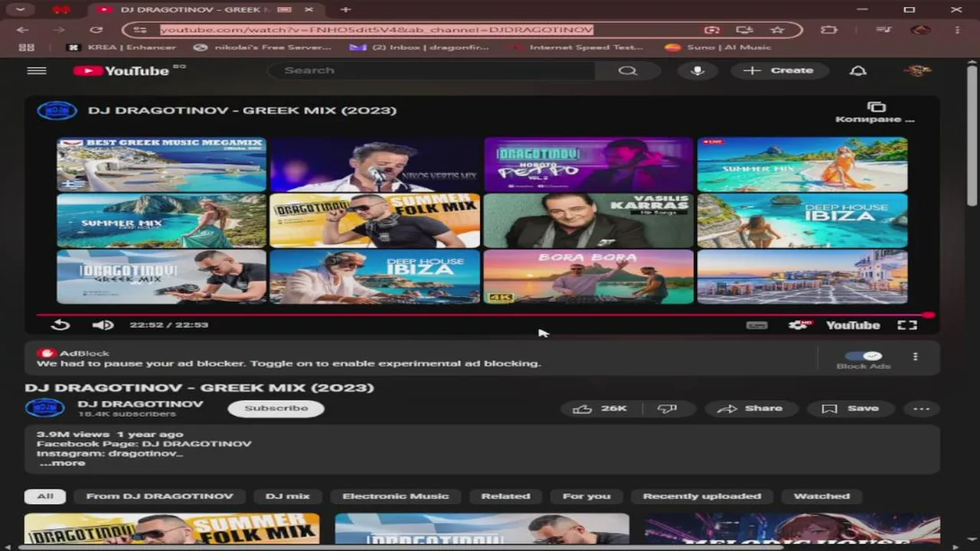Image resolution: width=980 pixels, height=551 pixels.
Task: Select the From DJ DRAGOTINOV chip
Action: pos(159,497)
